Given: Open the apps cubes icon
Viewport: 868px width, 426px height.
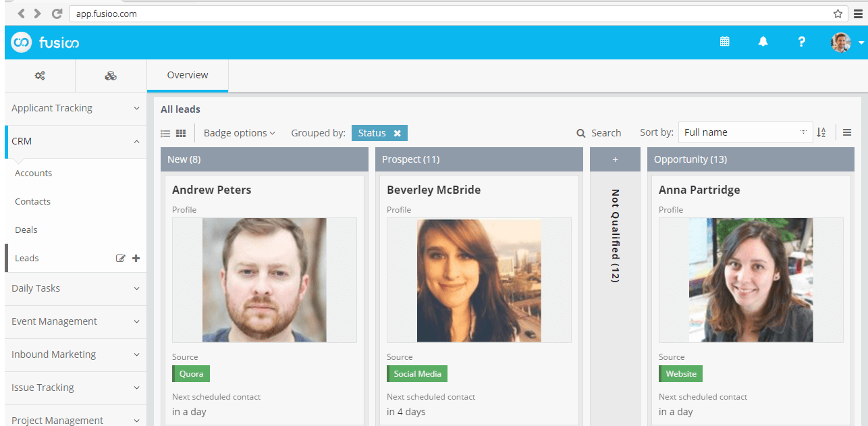Looking at the screenshot, I should [111, 76].
